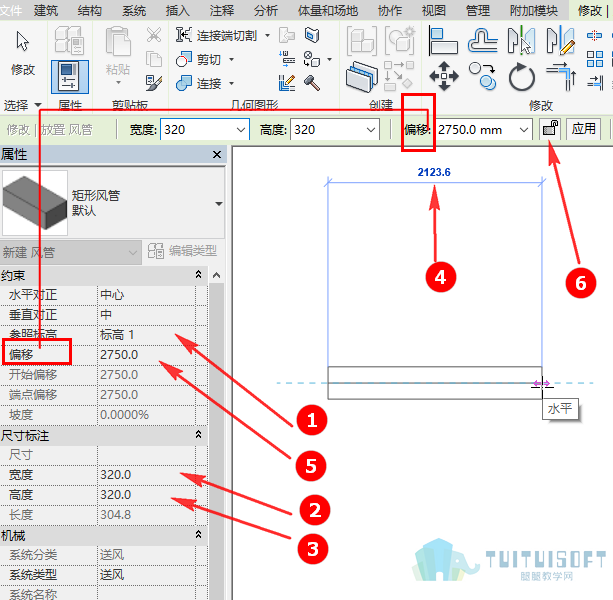Select Mirror Pick Axis tool

(x=521, y=41)
